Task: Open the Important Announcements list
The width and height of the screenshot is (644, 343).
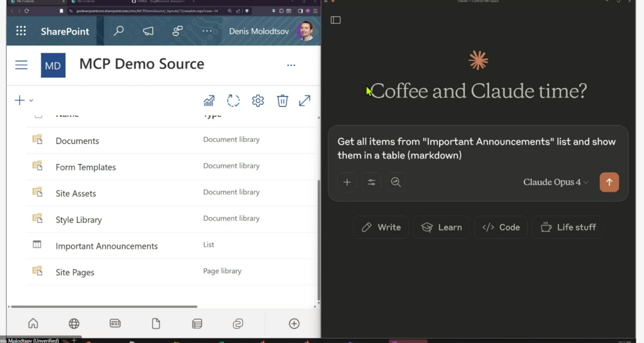Action: click(107, 246)
